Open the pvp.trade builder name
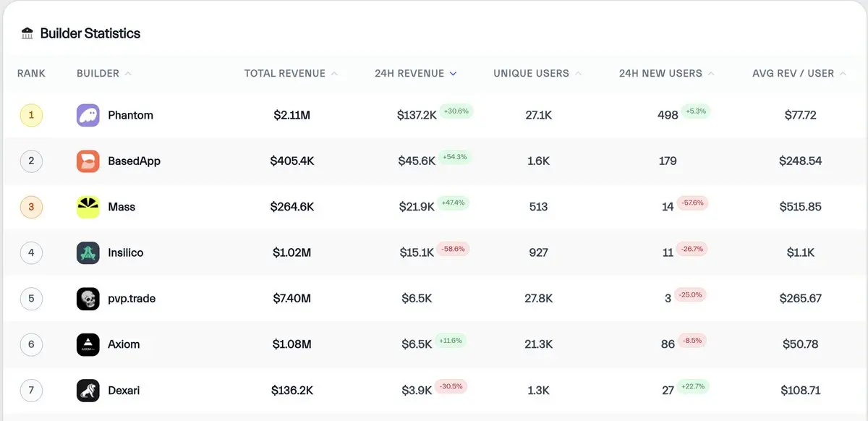 pos(132,299)
